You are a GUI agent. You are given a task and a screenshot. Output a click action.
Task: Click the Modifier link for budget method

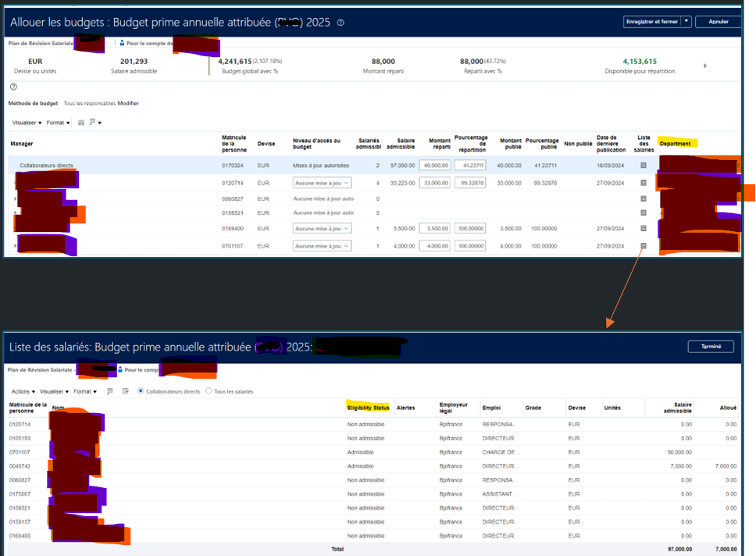128,103
